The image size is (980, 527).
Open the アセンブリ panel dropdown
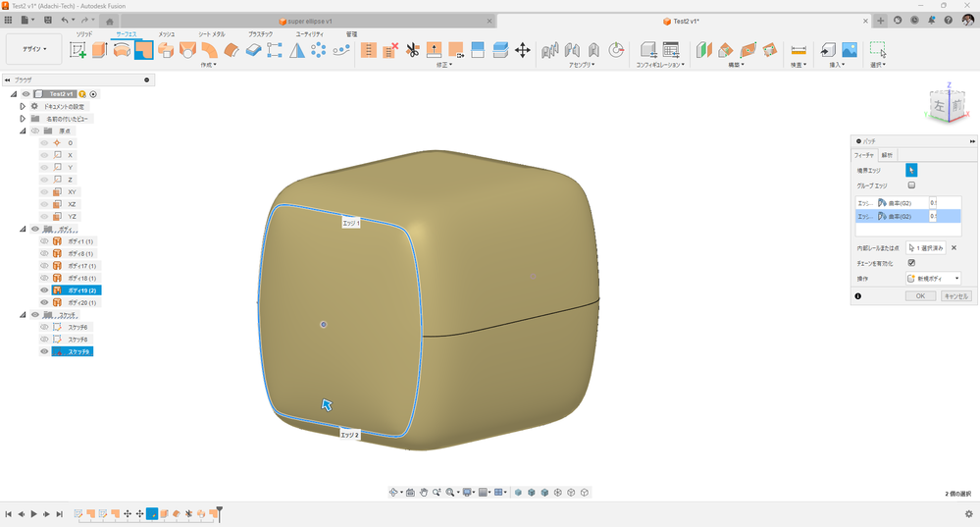582,65
